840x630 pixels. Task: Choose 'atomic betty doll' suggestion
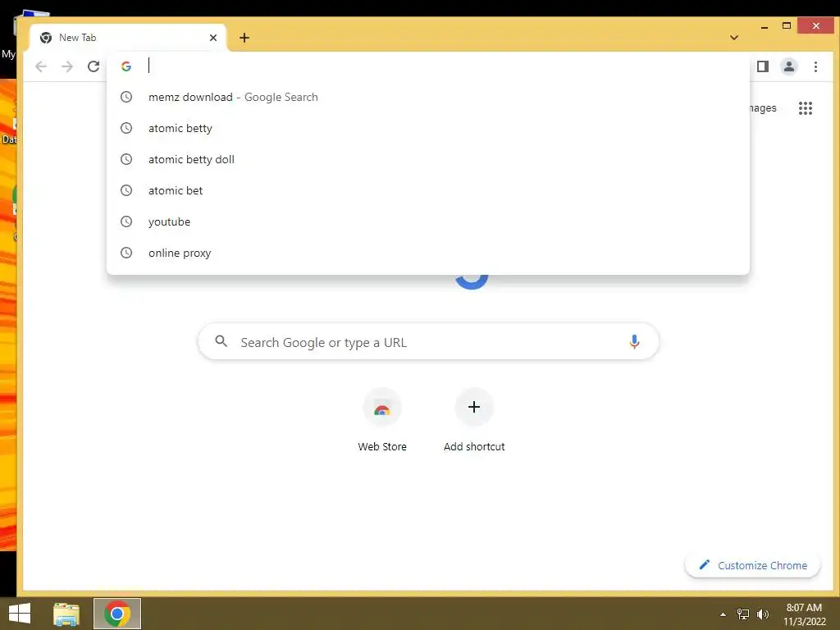(428, 159)
